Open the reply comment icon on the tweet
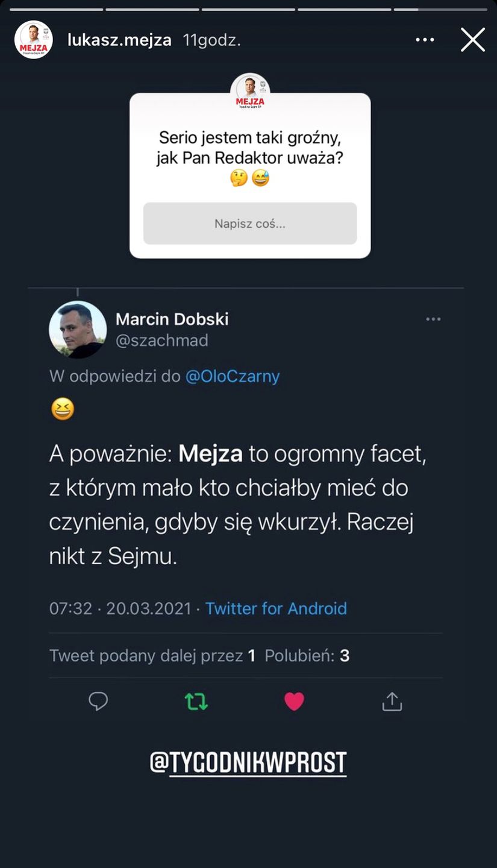This screenshot has width=497, height=868. click(98, 701)
